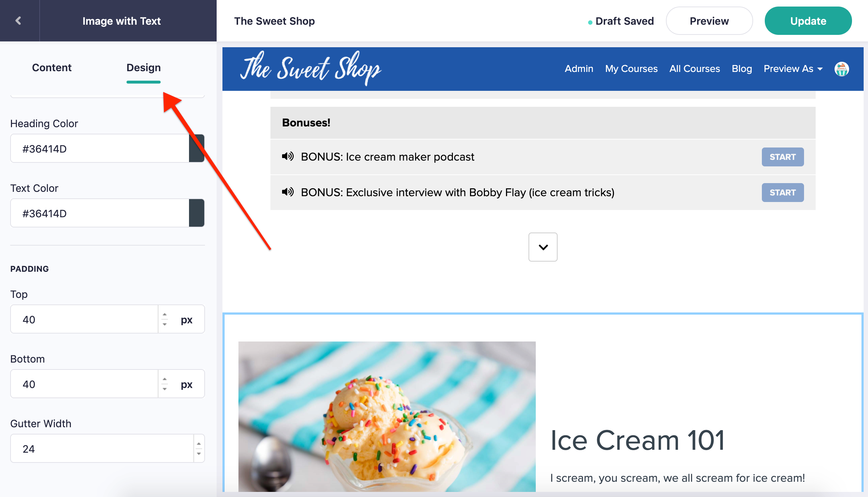Click the Text Color hex input field
Image resolution: width=868 pixels, height=497 pixels.
pyautogui.click(x=100, y=213)
